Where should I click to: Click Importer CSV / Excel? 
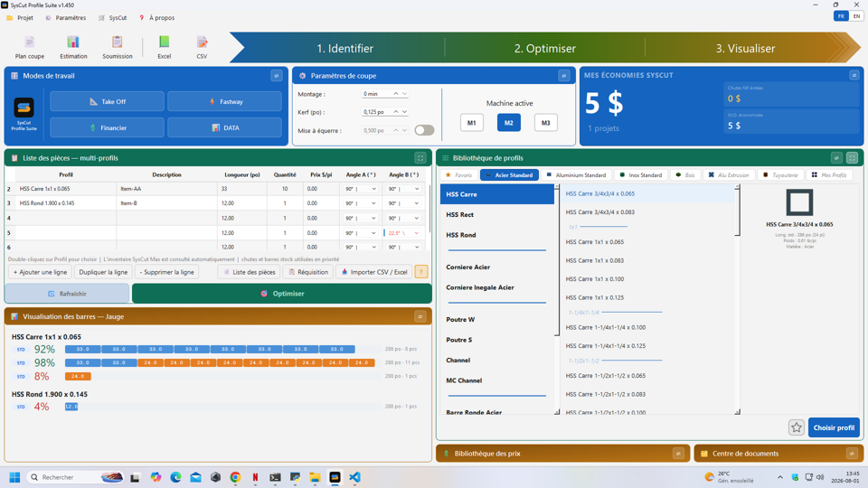click(374, 272)
